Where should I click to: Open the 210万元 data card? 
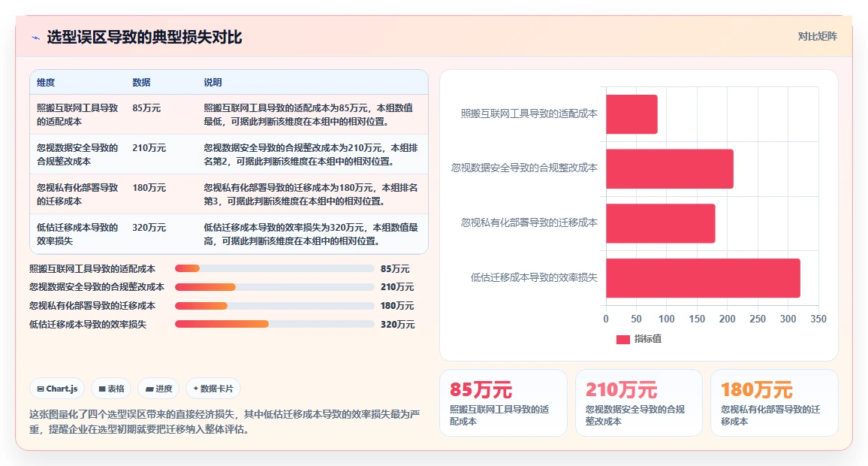[x=639, y=403]
